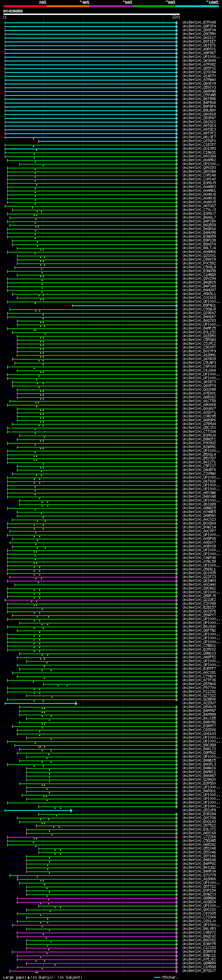Select label UniRef100_Q7Q7Y9

(199, 875)
